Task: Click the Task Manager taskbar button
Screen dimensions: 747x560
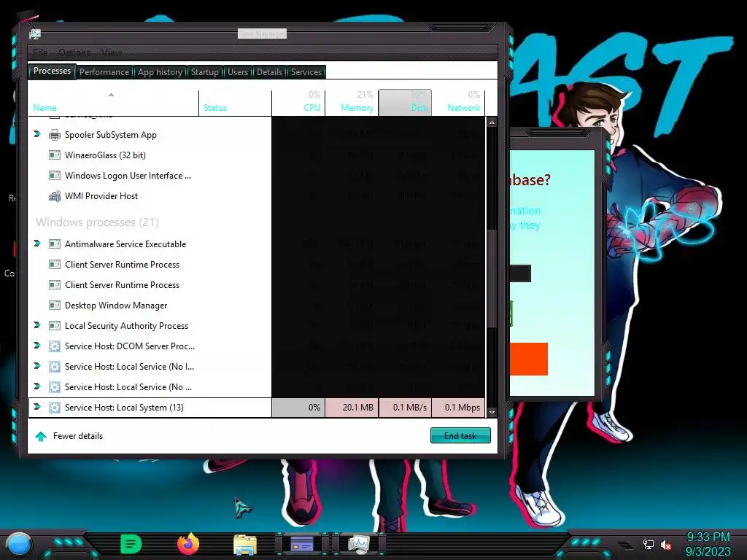Action: (358, 543)
